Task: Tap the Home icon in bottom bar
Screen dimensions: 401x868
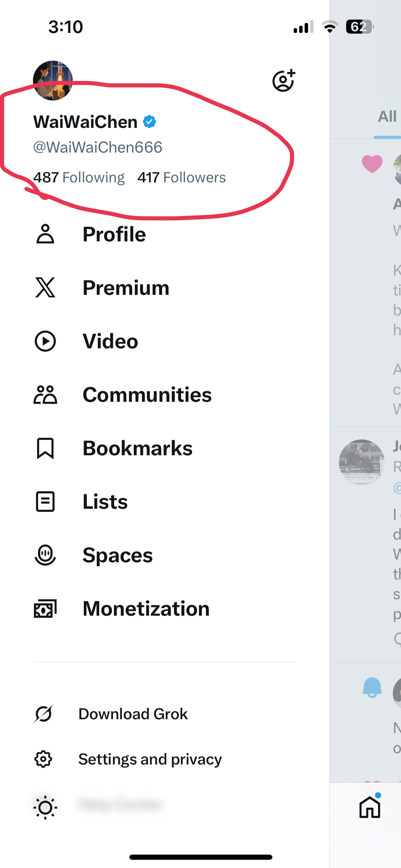Action: click(x=370, y=807)
